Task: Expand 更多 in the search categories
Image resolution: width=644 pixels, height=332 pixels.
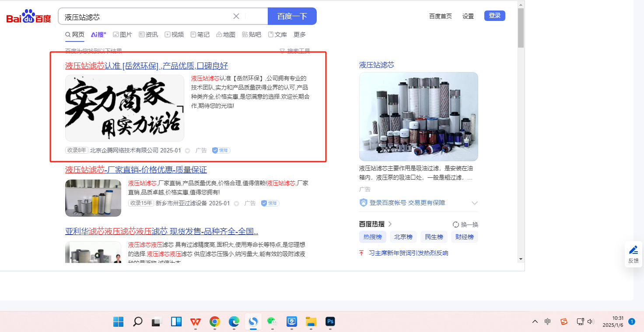Action: tap(300, 35)
